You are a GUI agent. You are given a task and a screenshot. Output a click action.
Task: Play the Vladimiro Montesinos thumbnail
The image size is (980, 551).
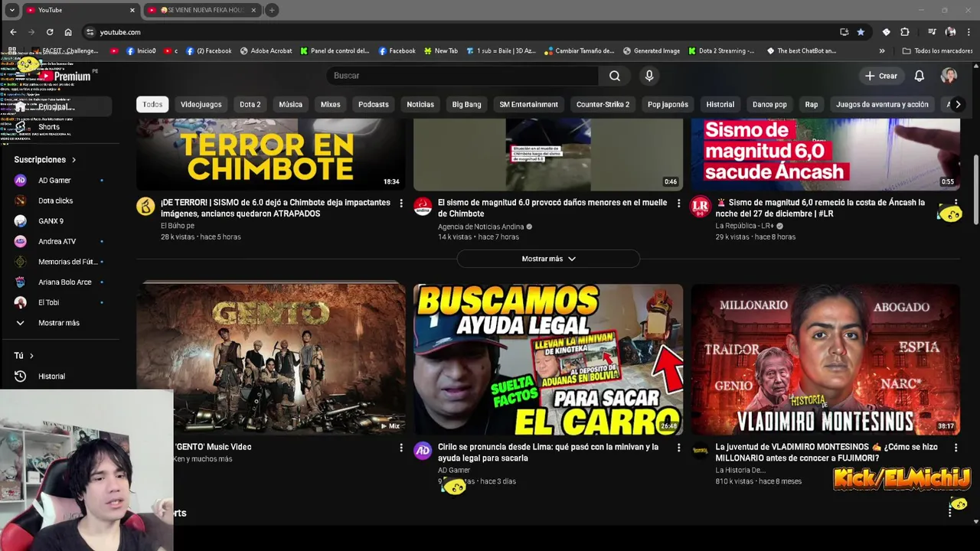tap(825, 360)
